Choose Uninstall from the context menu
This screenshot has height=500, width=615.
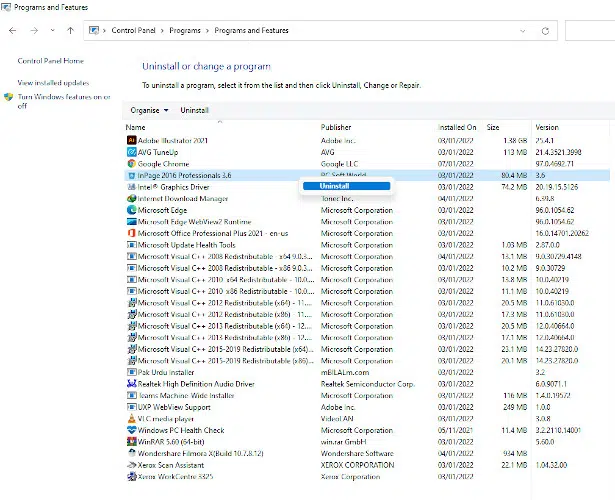pyautogui.click(x=346, y=186)
